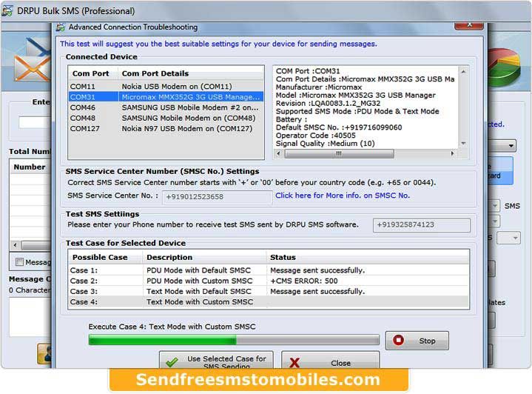Open Click here for More info on SMSC No. link
Viewport: 532px width, 394px height.
click(343, 196)
